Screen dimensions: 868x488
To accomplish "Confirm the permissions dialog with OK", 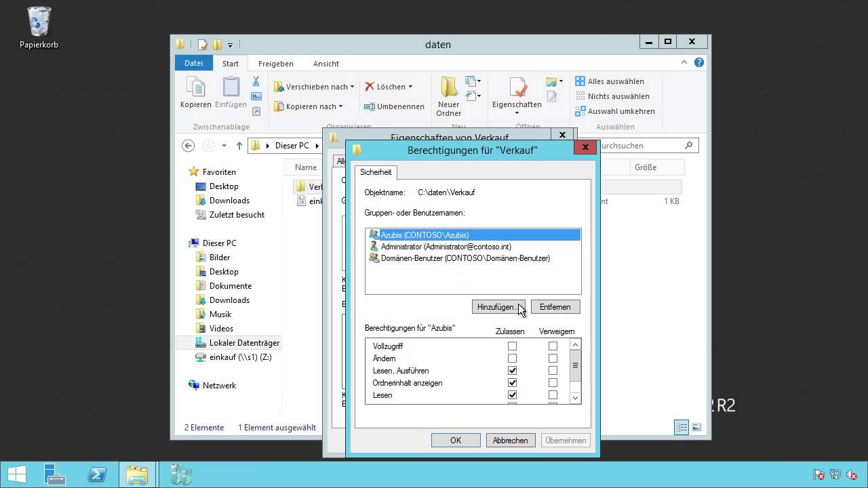I will pos(456,441).
